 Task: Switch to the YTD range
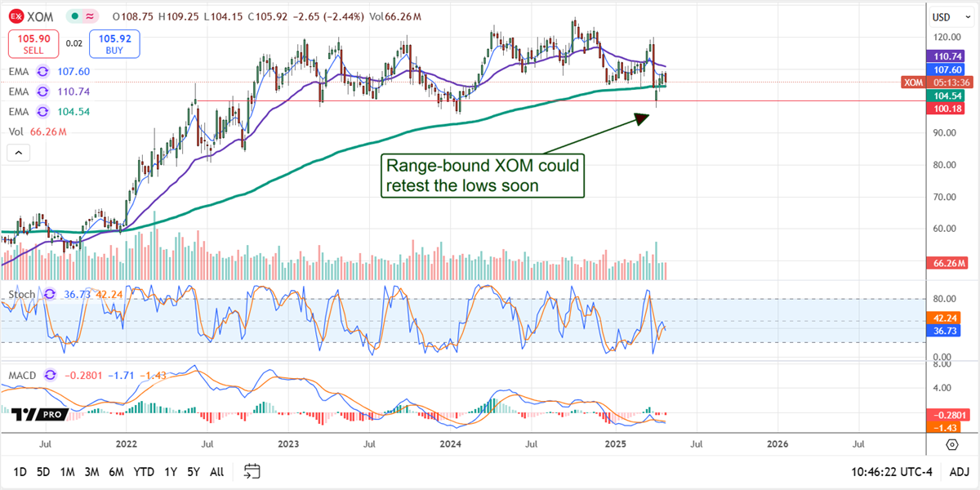[x=144, y=472]
